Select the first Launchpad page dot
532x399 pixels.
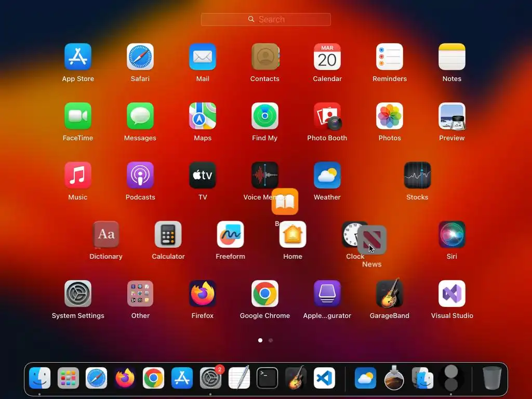260,340
